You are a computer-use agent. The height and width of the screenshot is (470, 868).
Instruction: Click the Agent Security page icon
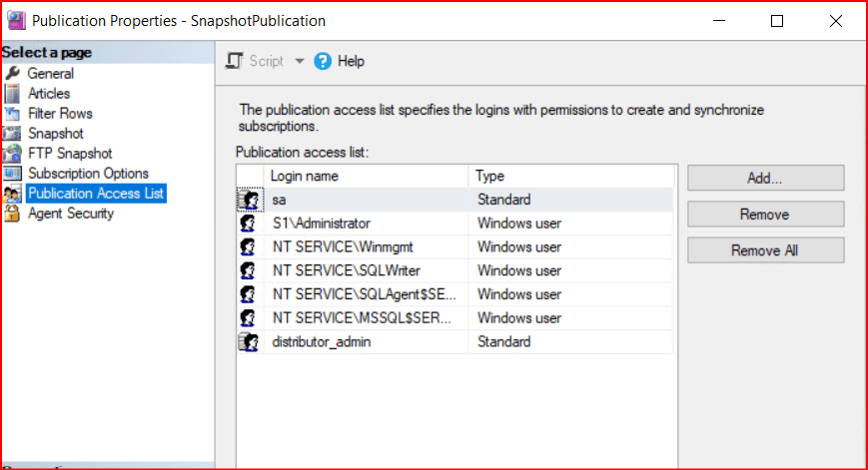12,214
